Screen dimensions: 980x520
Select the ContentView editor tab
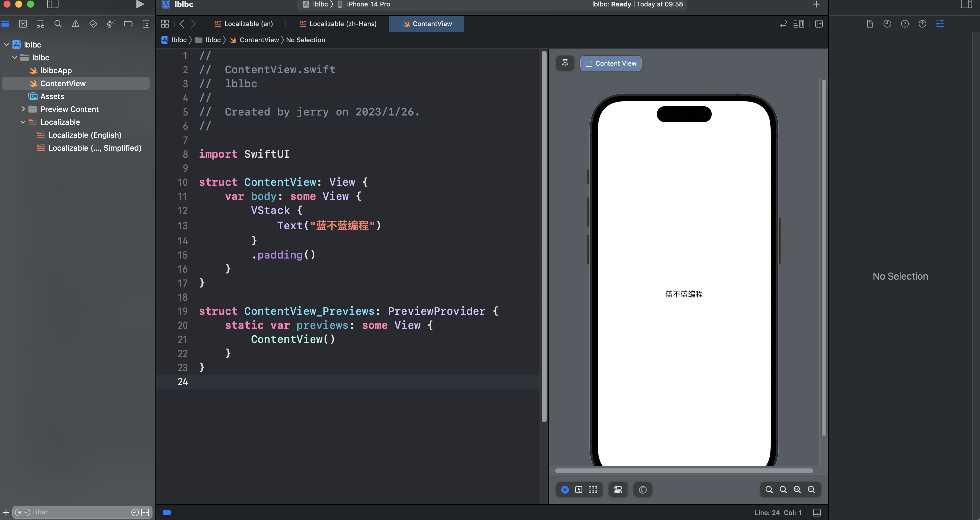click(x=426, y=23)
